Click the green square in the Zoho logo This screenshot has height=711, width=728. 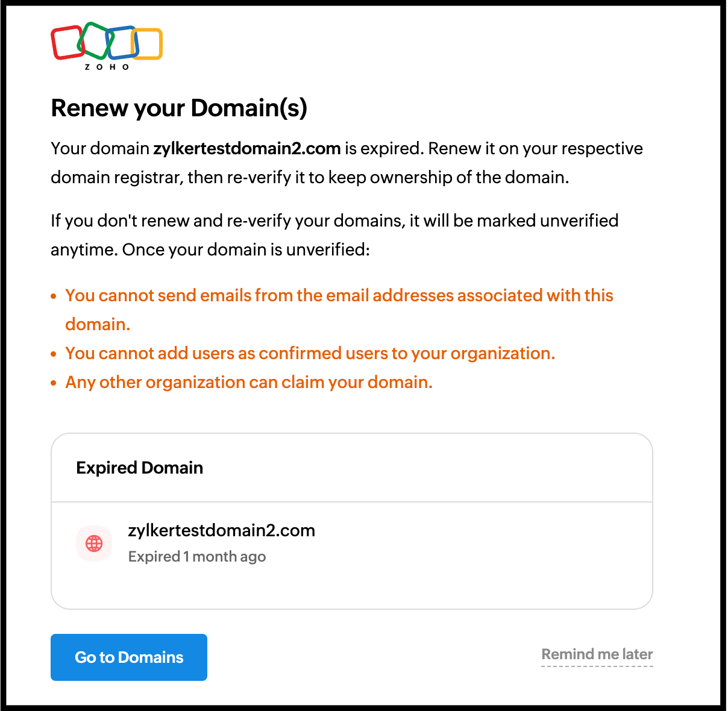coord(95,39)
